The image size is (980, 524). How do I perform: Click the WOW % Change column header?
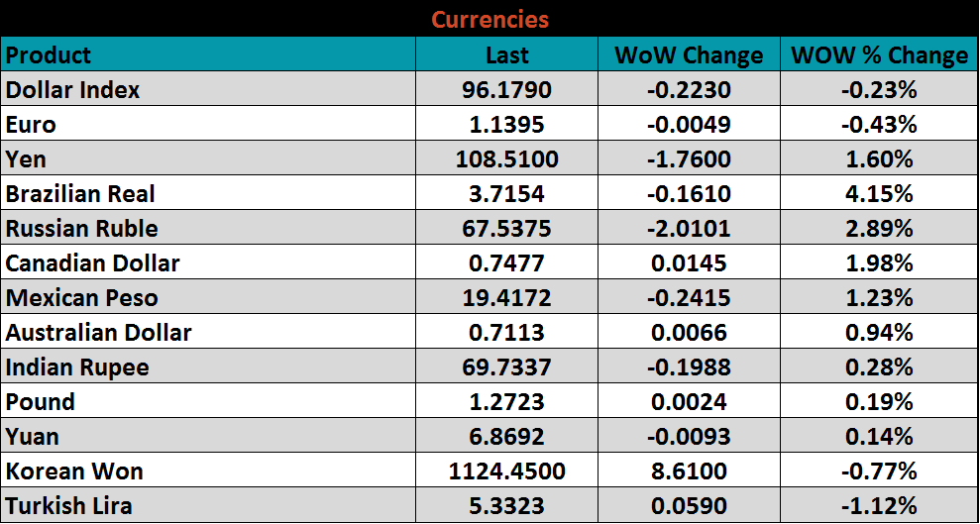click(x=879, y=55)
